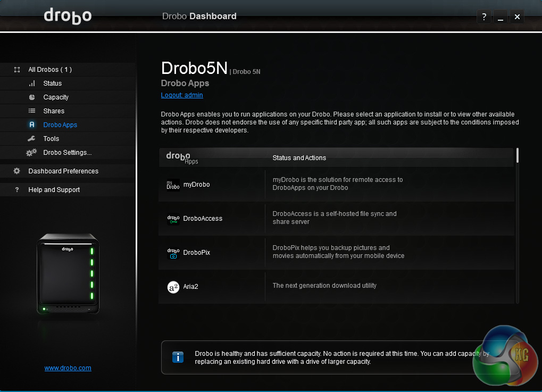Click the Aria2 app icon

pyautogui.click(x=173, y=287)
